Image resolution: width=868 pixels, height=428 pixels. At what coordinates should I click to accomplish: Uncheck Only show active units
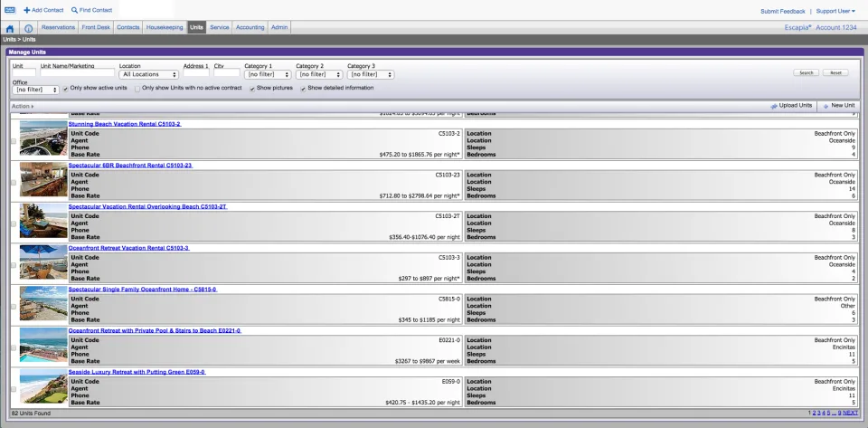(66, 89)
